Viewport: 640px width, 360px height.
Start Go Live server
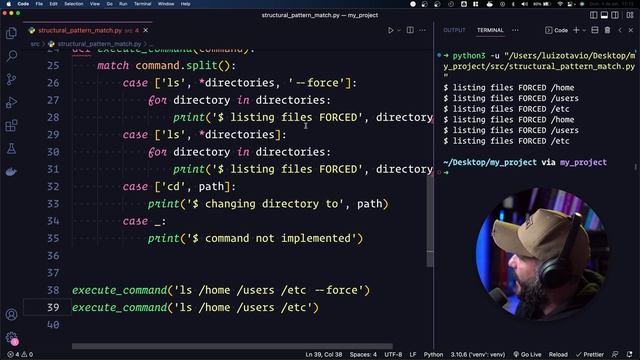coord(527,354)
